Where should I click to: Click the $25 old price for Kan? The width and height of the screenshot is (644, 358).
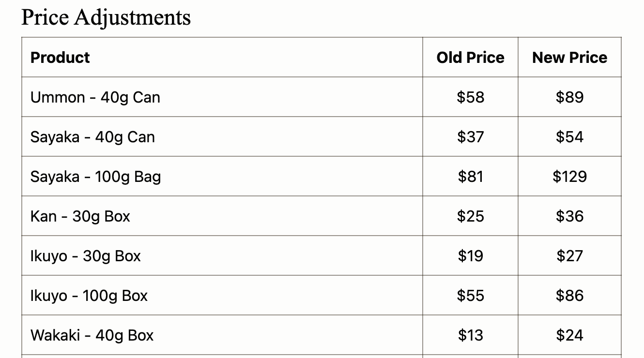coord(470,216)
